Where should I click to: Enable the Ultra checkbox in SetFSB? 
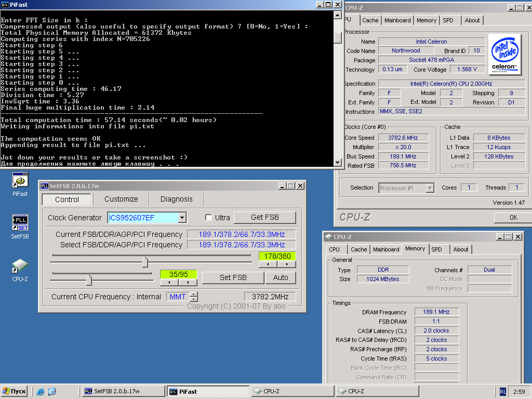pyautogui.click(x=209, y=218)
